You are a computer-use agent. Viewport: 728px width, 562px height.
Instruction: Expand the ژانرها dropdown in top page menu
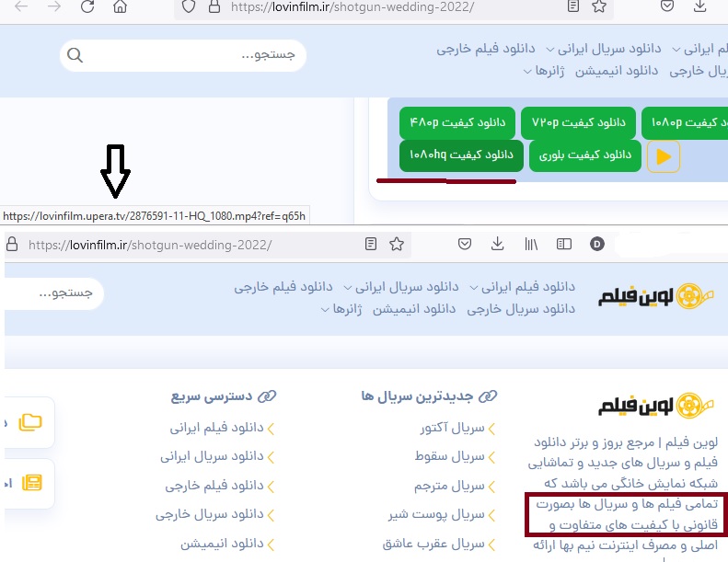coord(544,71)
